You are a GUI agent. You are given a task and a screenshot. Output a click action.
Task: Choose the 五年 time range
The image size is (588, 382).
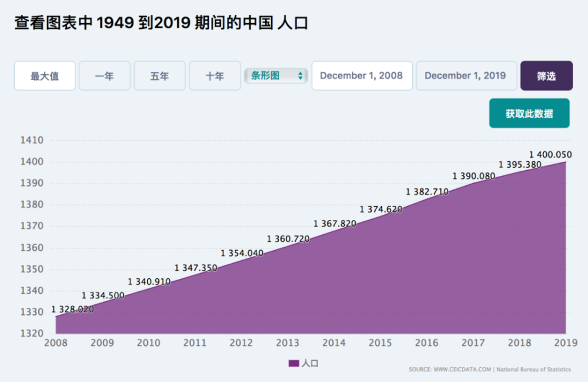click(x=159, y=76)
